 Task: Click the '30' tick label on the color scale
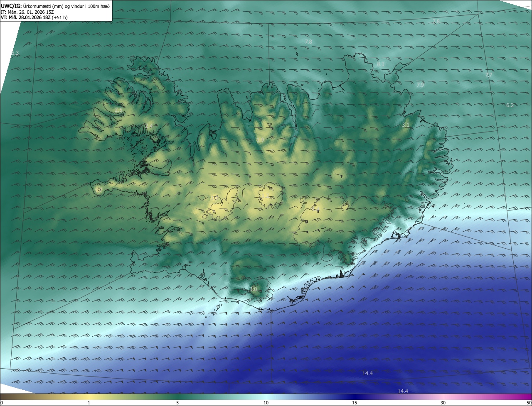pyautogui.click(x=443, y=403)
